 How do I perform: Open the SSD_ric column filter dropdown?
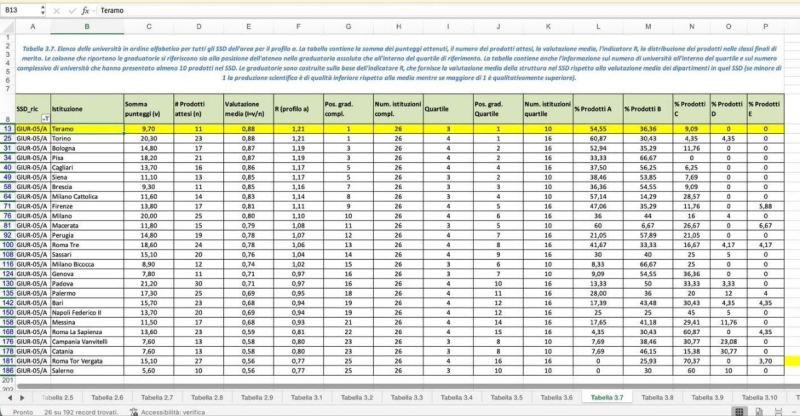tap(45, 118)
